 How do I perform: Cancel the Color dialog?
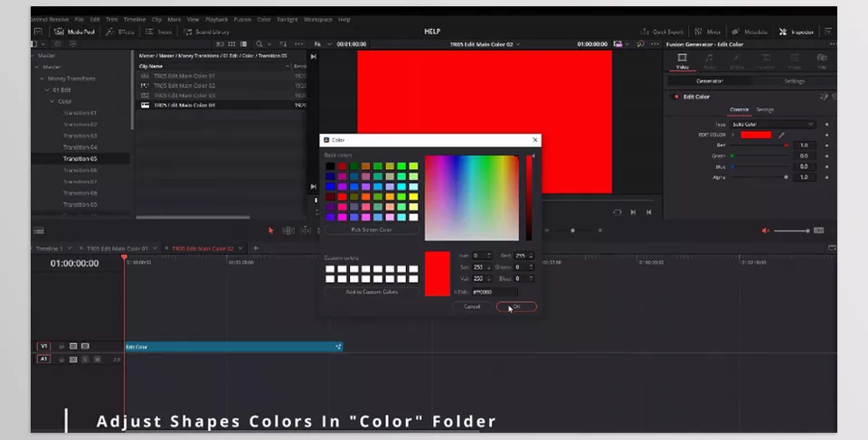[472, 306]
